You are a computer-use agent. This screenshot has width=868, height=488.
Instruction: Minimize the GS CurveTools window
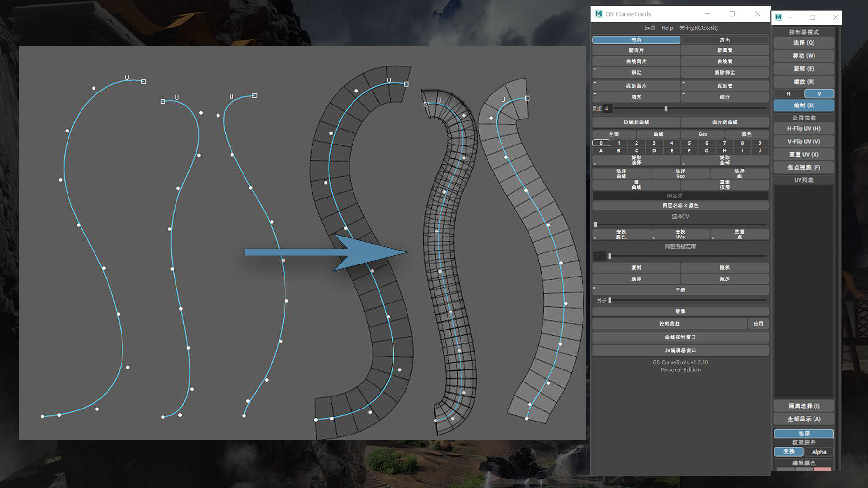point(707,14)
